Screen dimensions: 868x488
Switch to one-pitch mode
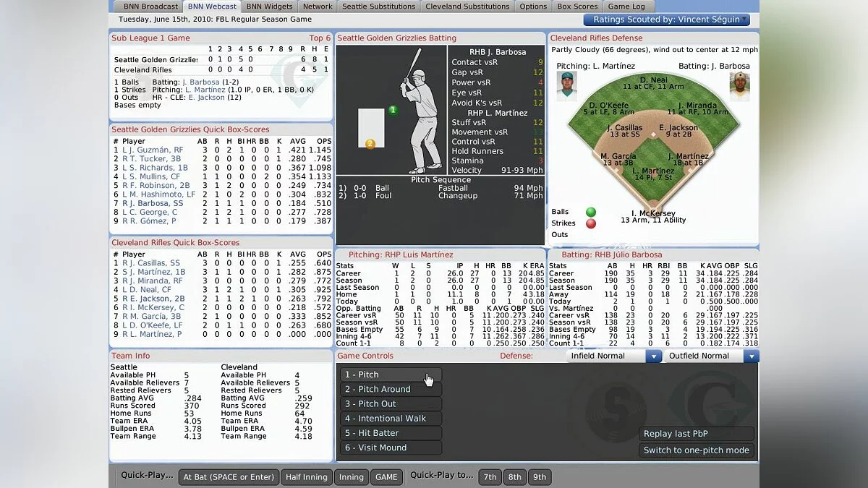tap(697, 450)
